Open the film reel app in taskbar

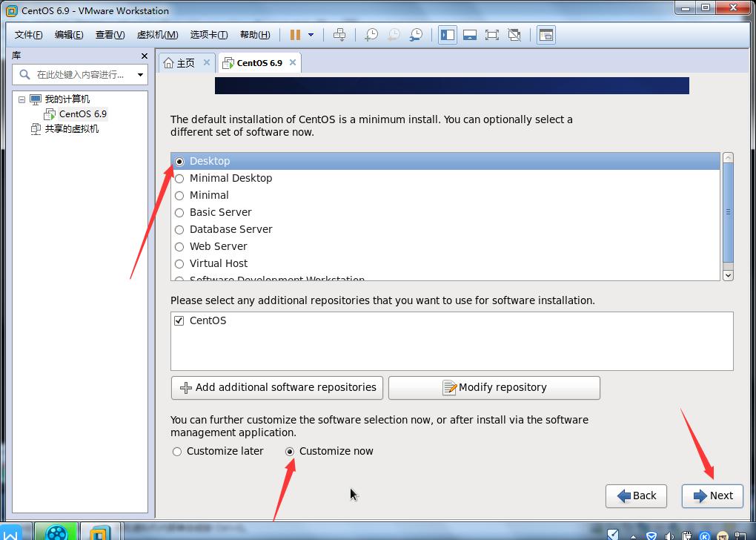(x=56, y=532)
